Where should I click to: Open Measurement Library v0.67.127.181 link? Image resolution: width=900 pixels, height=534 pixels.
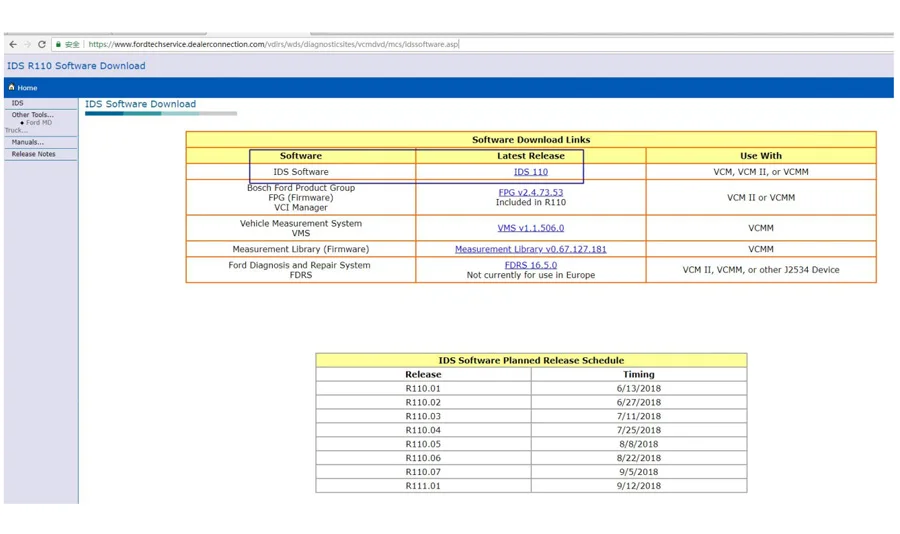point(530,249)
